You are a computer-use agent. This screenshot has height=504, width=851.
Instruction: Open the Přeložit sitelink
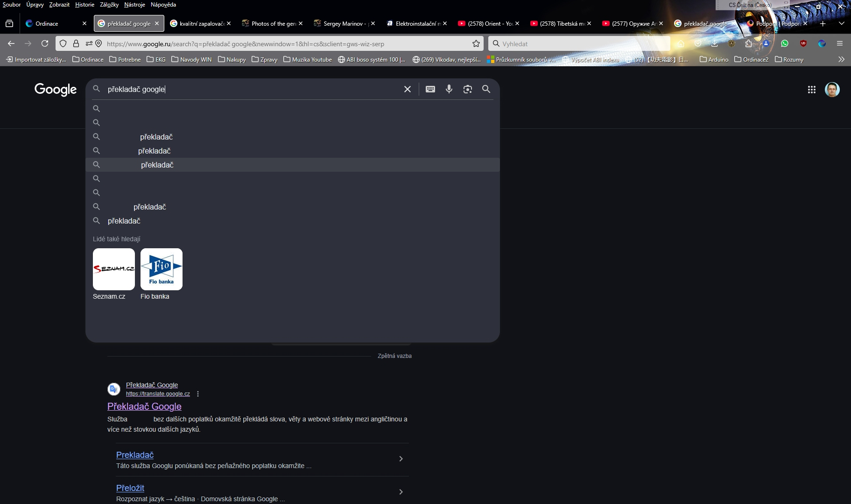[130, 488]
